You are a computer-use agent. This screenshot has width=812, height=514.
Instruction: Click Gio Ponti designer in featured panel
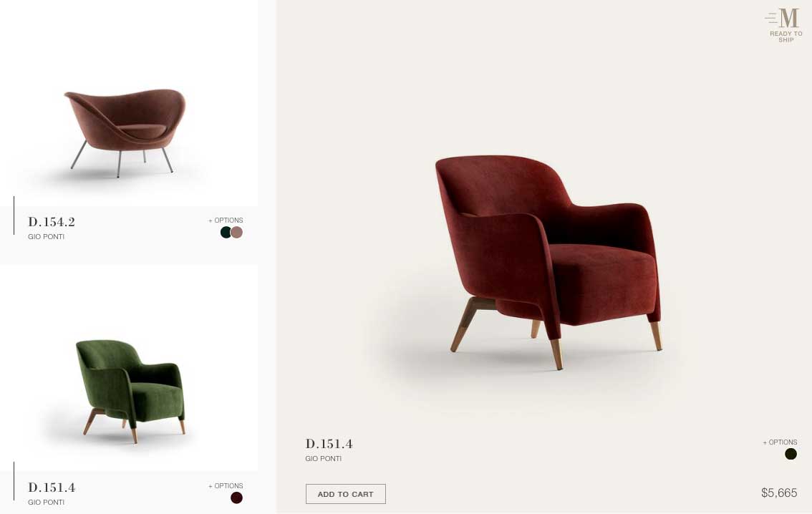click(x=323, y=459)
